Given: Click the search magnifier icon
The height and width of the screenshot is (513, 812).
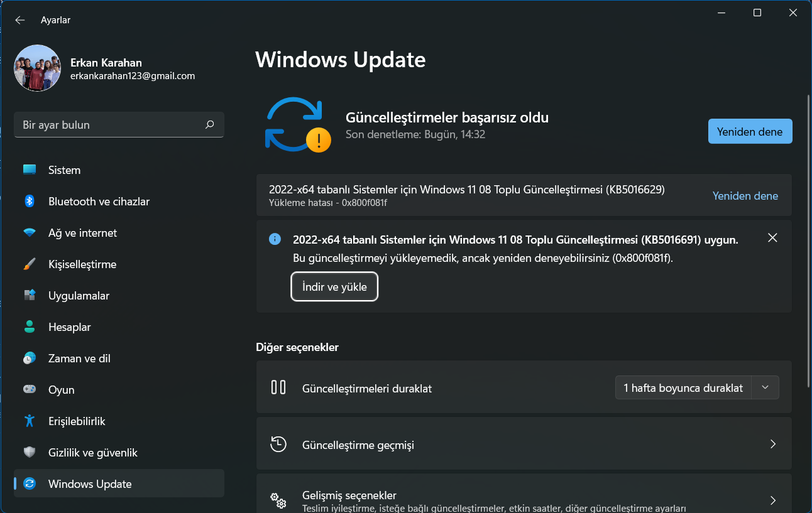Looking at the screenshot, I should 210,125.
